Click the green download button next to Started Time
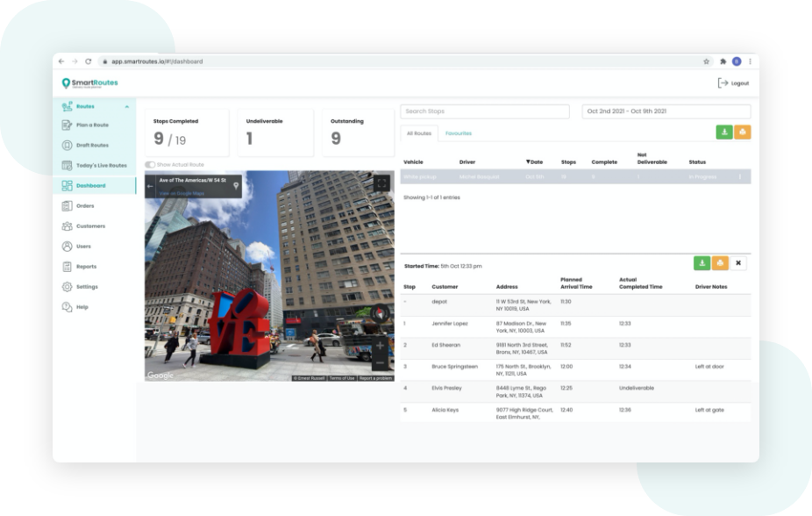This screenshot has height=516, width=812. 702,263
